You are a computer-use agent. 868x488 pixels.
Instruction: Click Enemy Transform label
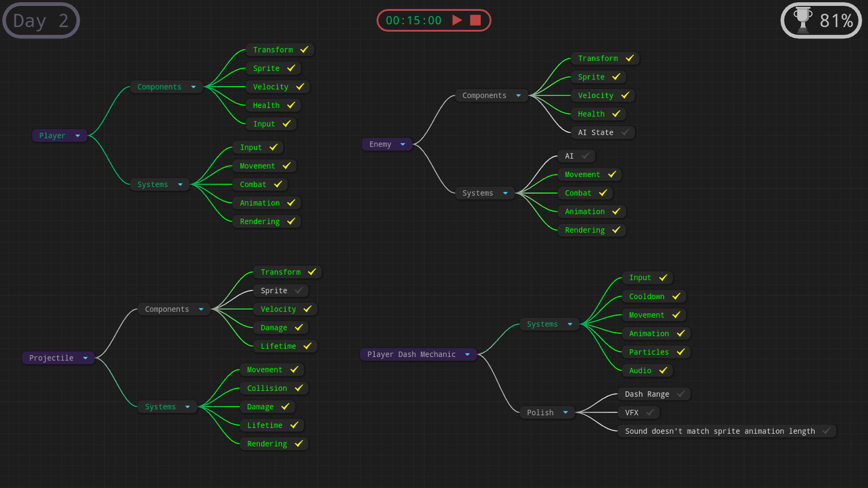click(598, 58)
